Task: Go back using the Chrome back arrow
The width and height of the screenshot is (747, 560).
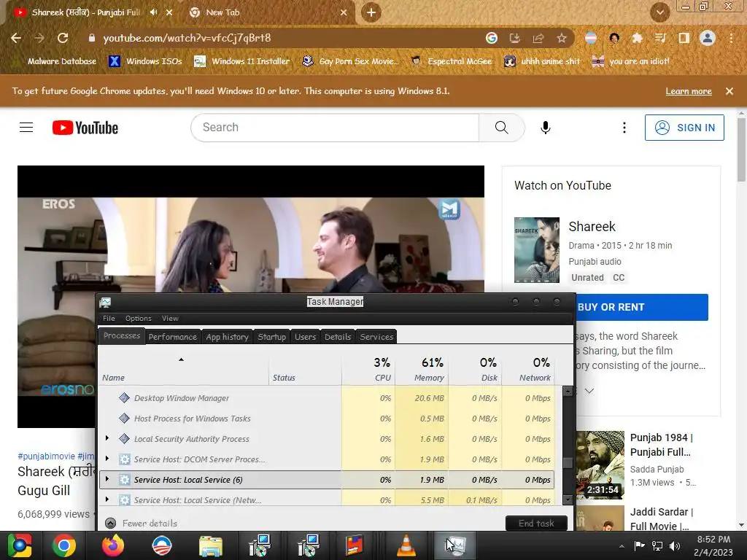Action: [x=16, y=38]
